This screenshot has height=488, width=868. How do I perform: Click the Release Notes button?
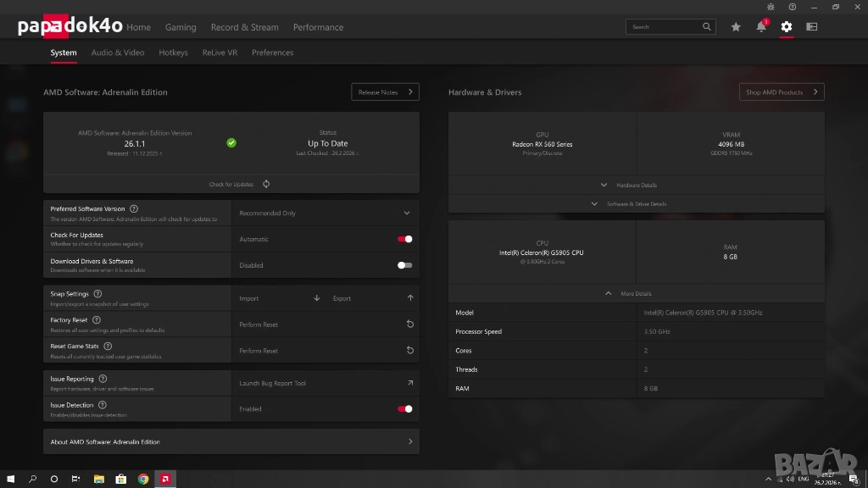(385, 92)
